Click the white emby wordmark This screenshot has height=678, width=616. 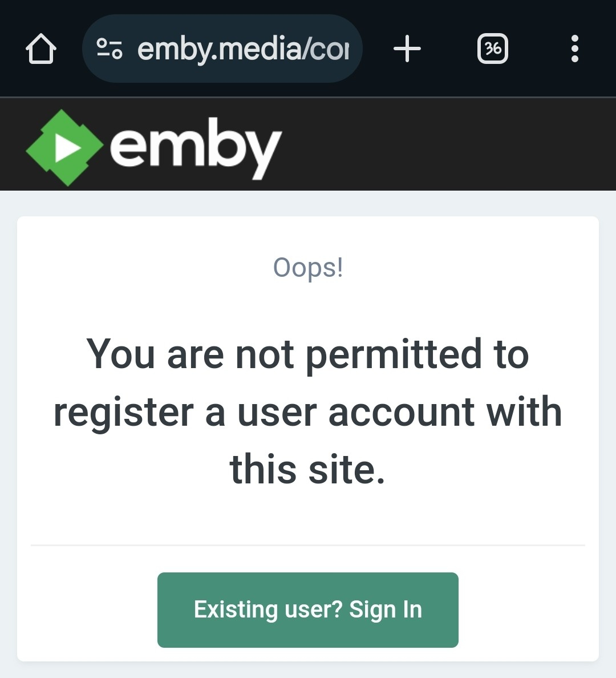(x=195, y=146)
